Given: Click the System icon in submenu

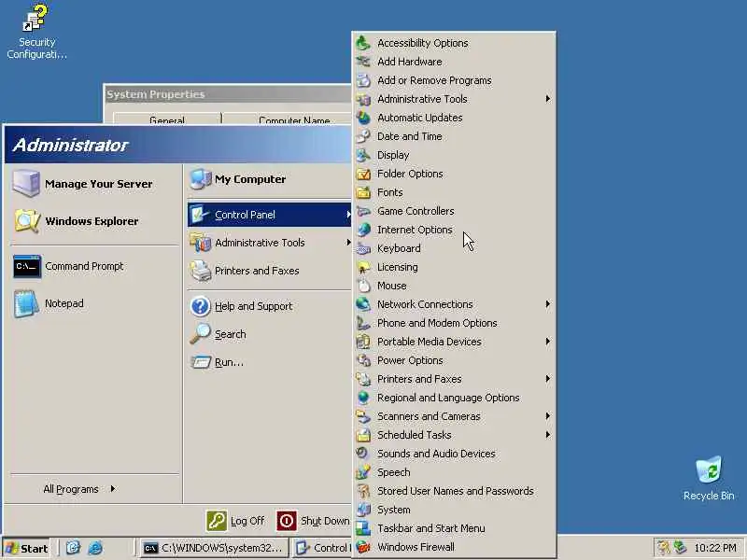Looking at the screenshot, I should pyautogui.click(x=363, y=510).
